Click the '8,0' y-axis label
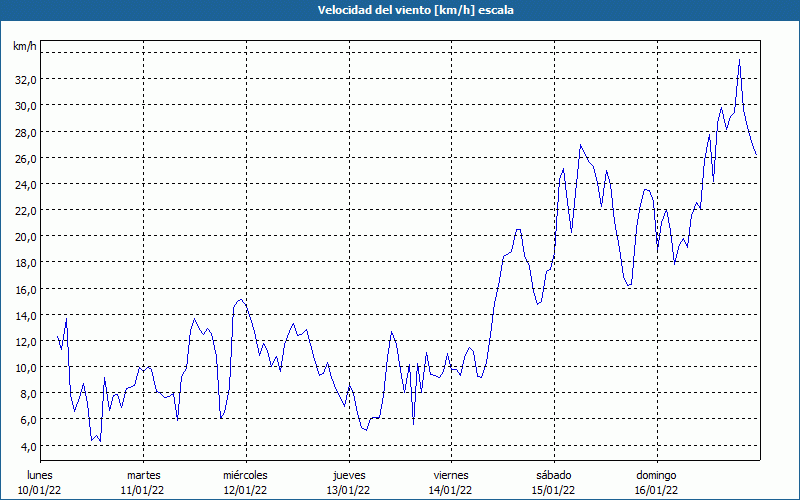Screen dimensions: 800x500 [x=28, y=394]
